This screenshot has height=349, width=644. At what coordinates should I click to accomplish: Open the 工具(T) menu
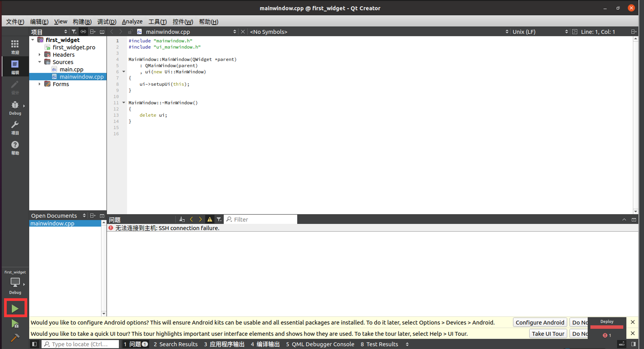tap(157, 22)
